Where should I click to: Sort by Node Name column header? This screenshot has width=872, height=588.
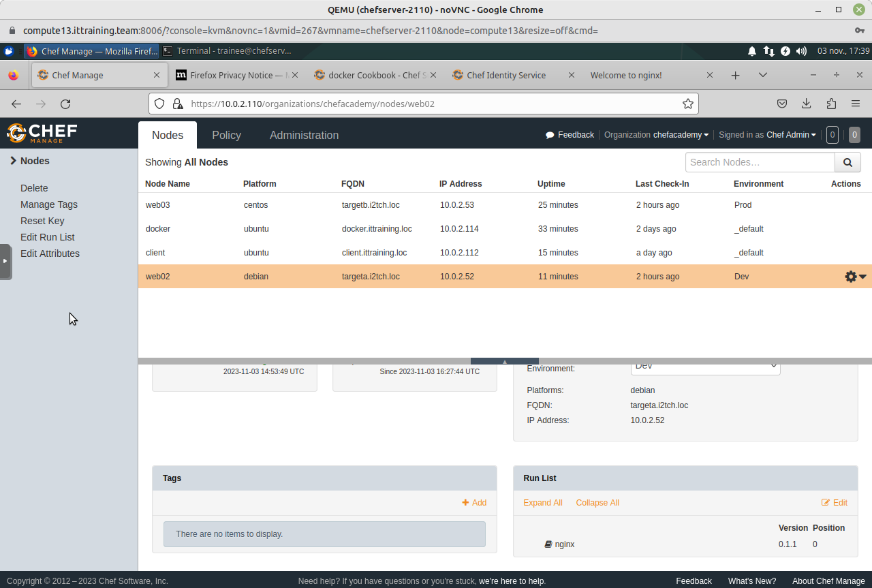click(x=168, y=184)
